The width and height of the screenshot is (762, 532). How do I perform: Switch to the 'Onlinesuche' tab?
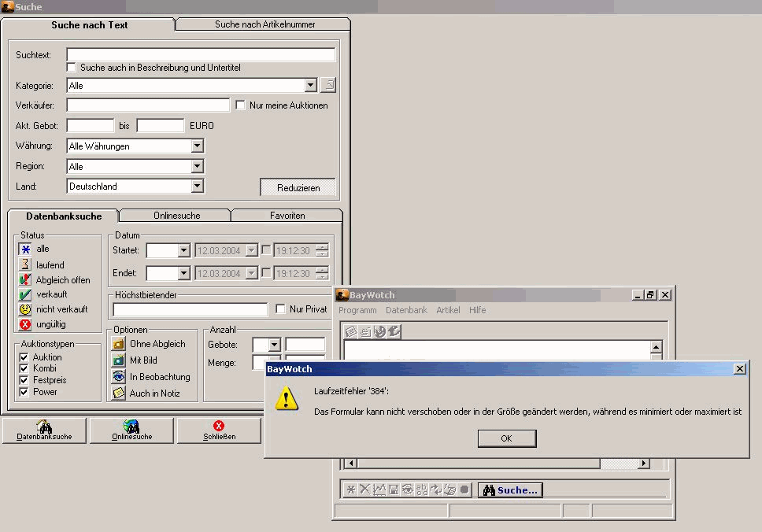tap(176, 215)
